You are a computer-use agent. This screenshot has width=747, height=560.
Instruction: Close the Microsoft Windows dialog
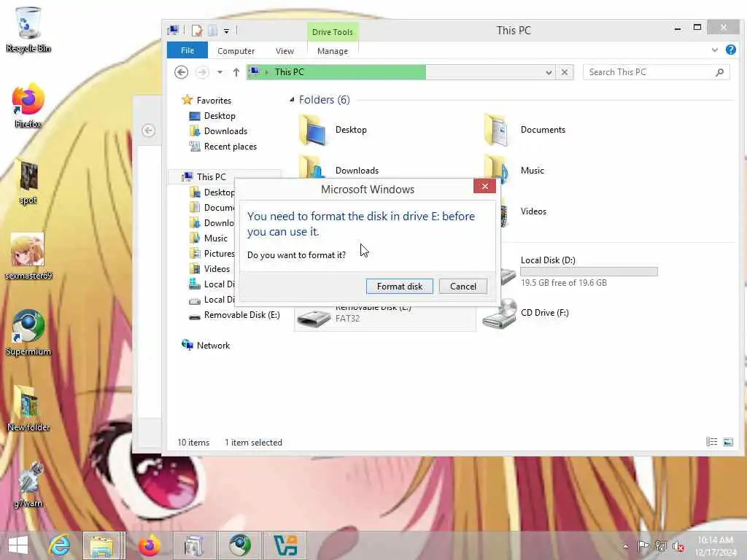point(484,186)
